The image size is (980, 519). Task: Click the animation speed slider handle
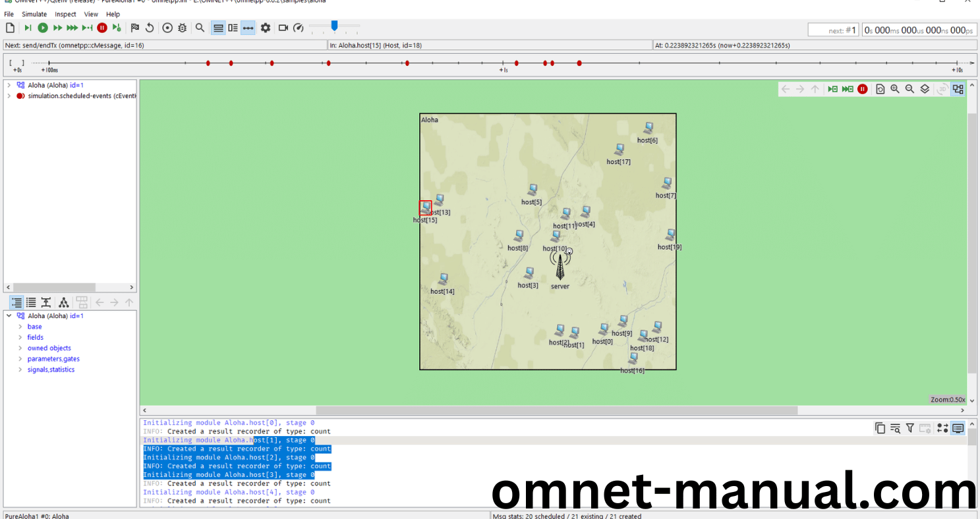click(334, 26)
